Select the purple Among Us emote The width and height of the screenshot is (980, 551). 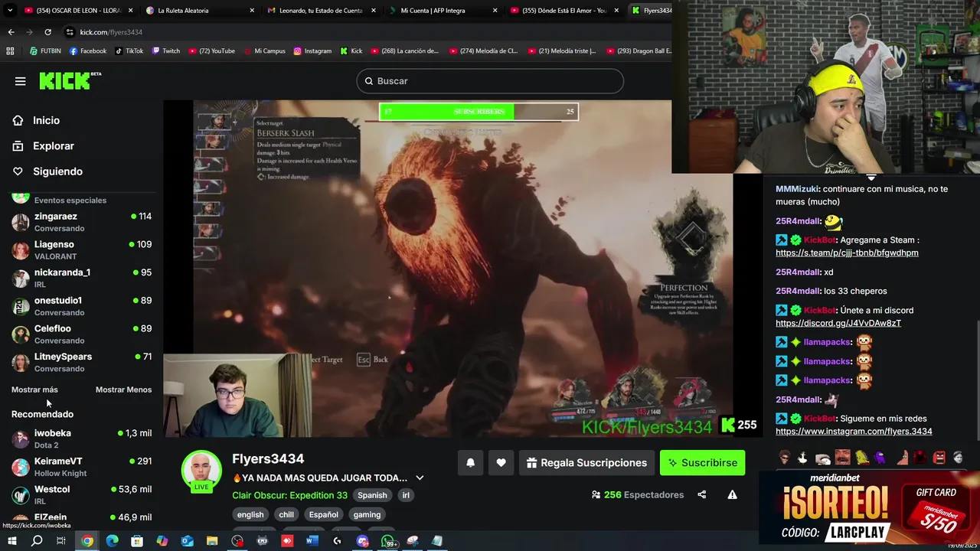click(880, 458)
